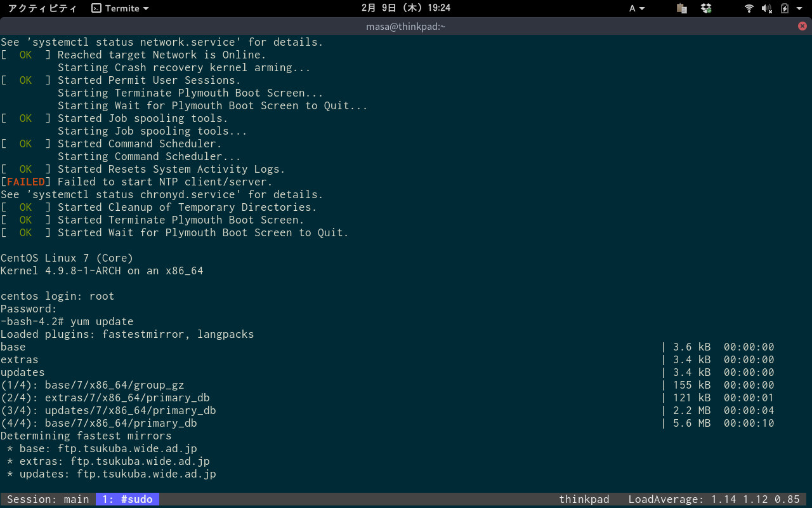Click the '* base: ftp.tsukuba.wide.ad.jp' mirror line

point(102,448)
